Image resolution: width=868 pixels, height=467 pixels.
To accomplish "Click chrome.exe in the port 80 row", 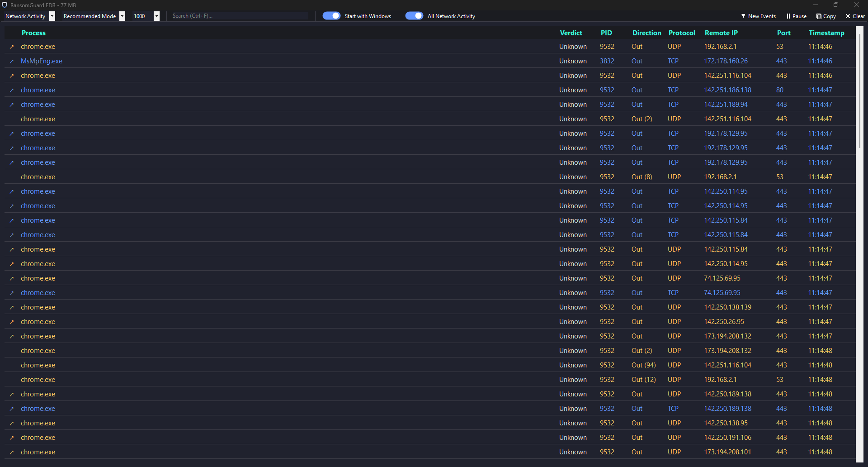I will coord(38,90).
